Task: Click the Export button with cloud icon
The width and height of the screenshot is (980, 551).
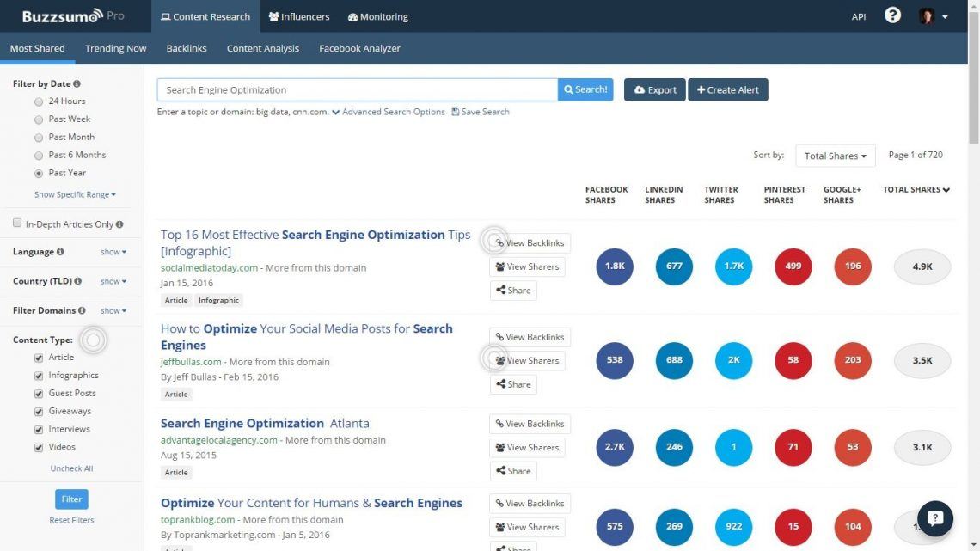Action: (653, 89)
